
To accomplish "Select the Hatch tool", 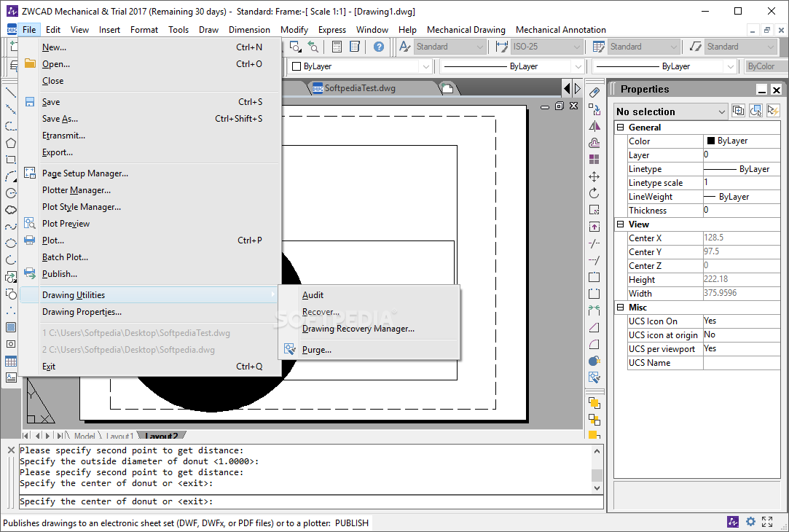I will 11,328.
